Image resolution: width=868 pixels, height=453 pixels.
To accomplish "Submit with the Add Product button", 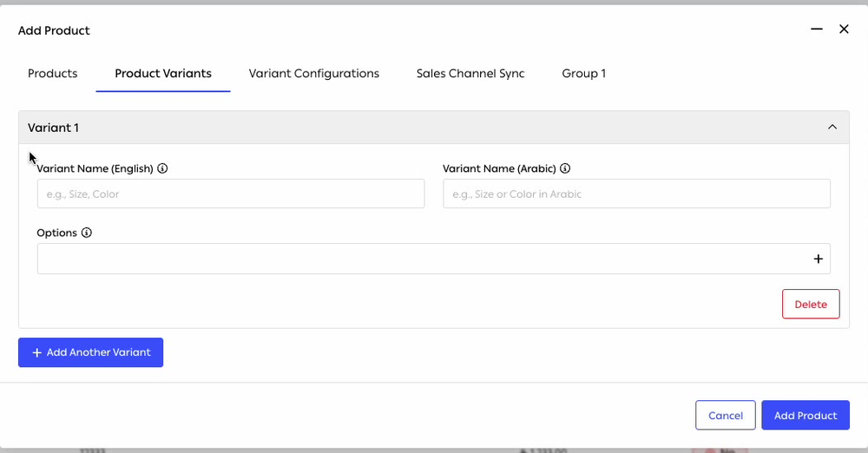I will pos(806,416).
